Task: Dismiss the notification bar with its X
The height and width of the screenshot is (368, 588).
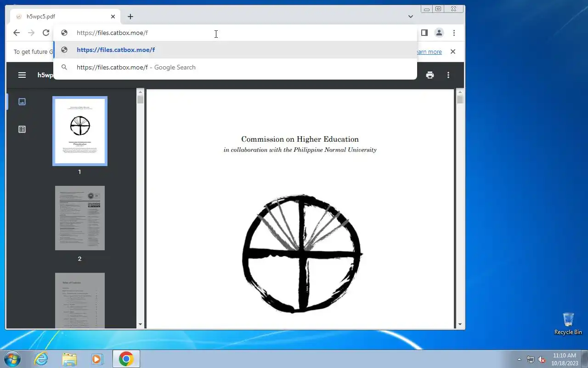Action: click(x=453, y=52)
